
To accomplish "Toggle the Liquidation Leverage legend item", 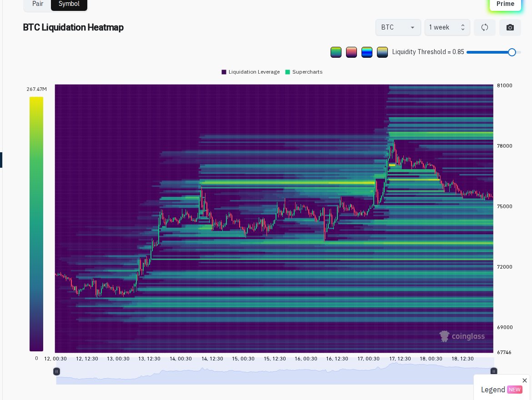I will [x=251, y=72].
